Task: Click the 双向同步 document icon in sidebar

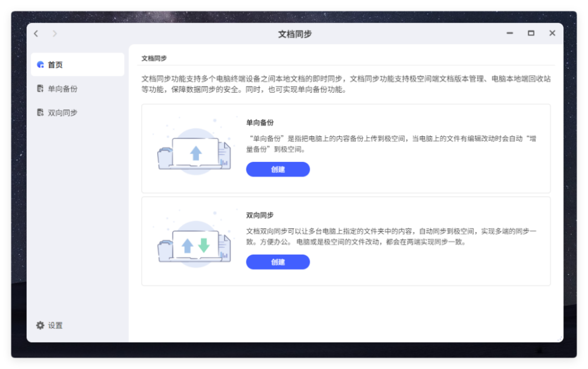Action: click(x=40, y=113)
